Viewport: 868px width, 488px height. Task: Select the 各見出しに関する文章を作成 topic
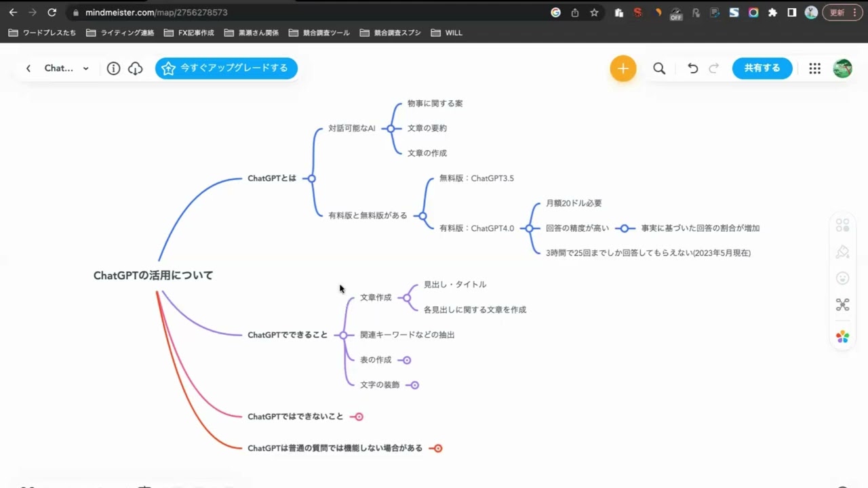pos(475,310)
